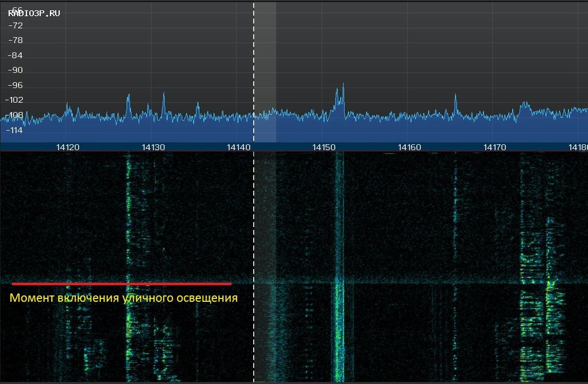This screenshot has width=588, height=384.
Task: Select the spectrum peak near 14165
Action: tap(455, 98)
